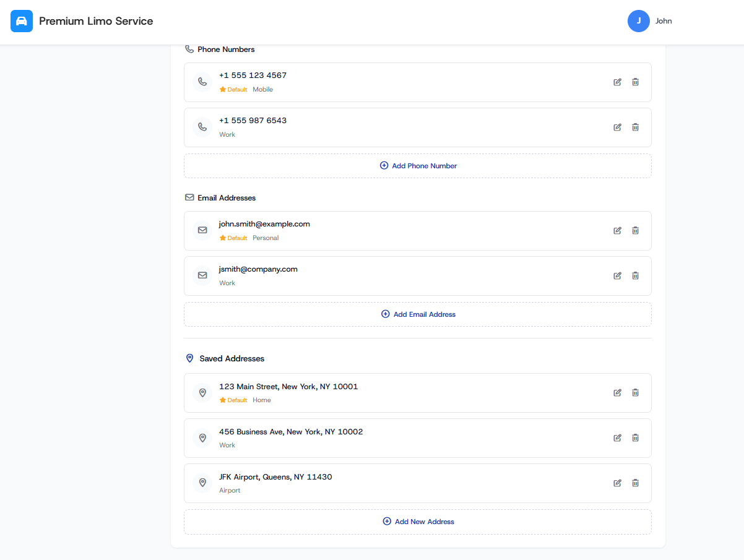Edit jsmith@company.com email entry
Viewport: 744px width, 560px height.
pos(617,276)
